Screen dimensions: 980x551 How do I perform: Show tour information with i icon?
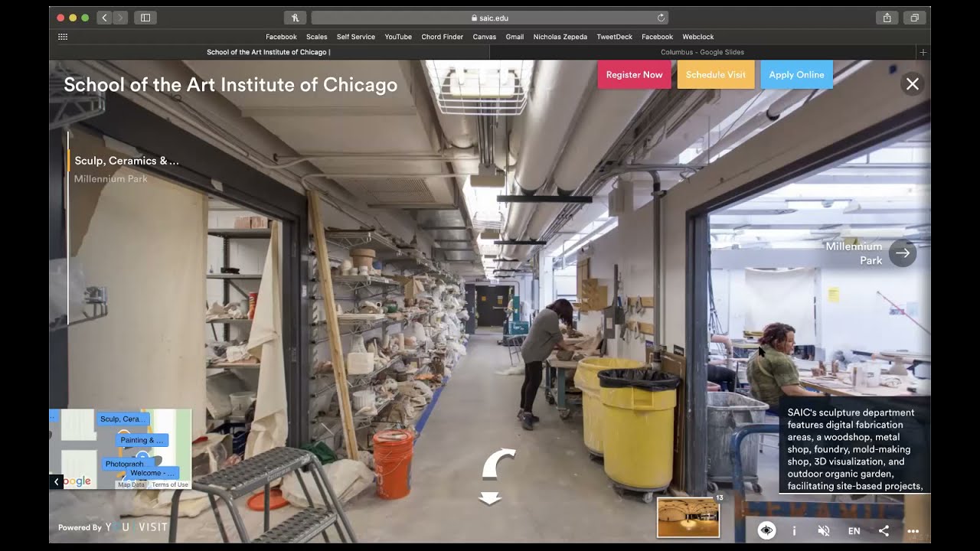pyautogui.click(x=794, y=530)
